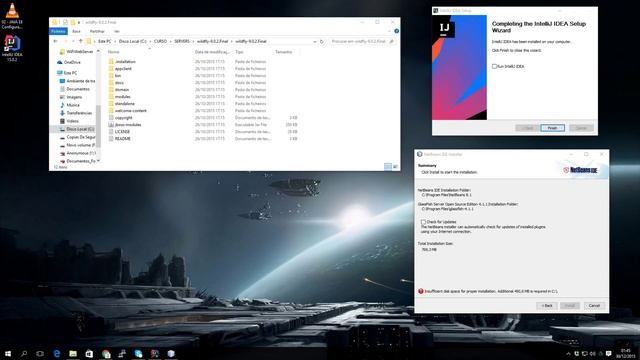Viewport: 640px width, 360px height.
Task: Enable Check for Updates in NetBeans installer
Action: 423,222
